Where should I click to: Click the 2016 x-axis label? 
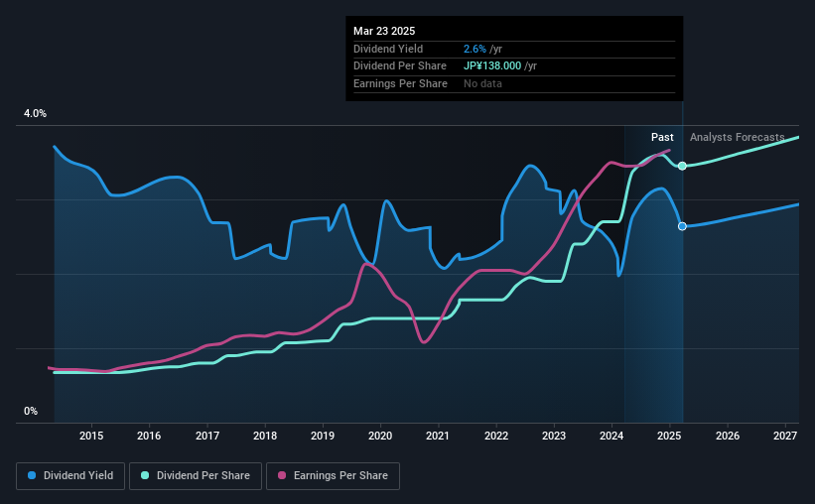coord(149,436)
